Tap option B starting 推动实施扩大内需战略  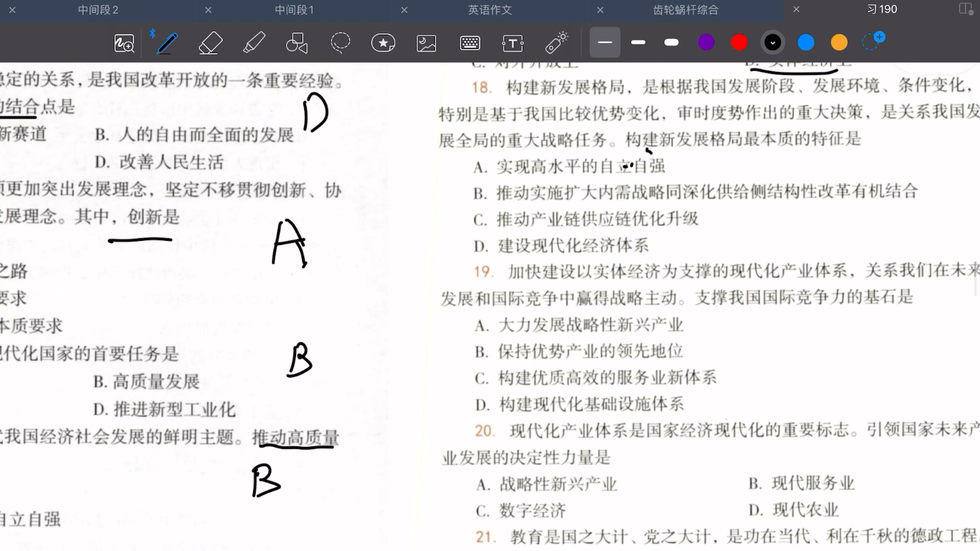[696, 193]
